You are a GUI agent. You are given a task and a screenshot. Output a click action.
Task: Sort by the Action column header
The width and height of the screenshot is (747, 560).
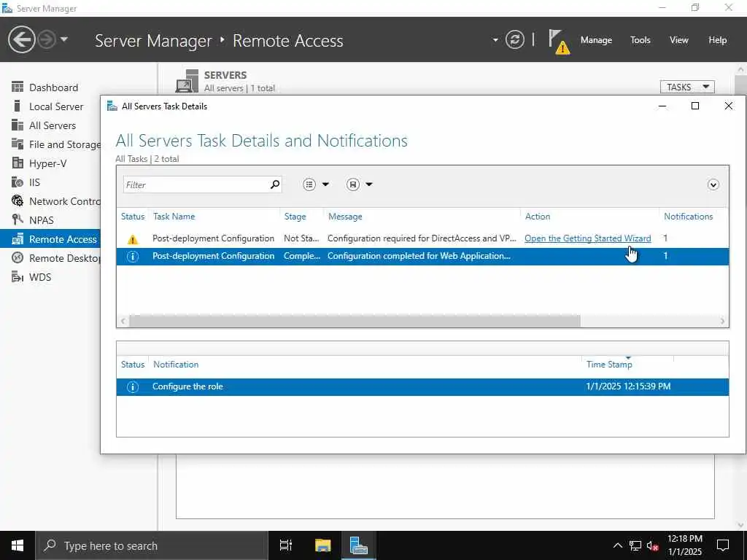point(538,216)
